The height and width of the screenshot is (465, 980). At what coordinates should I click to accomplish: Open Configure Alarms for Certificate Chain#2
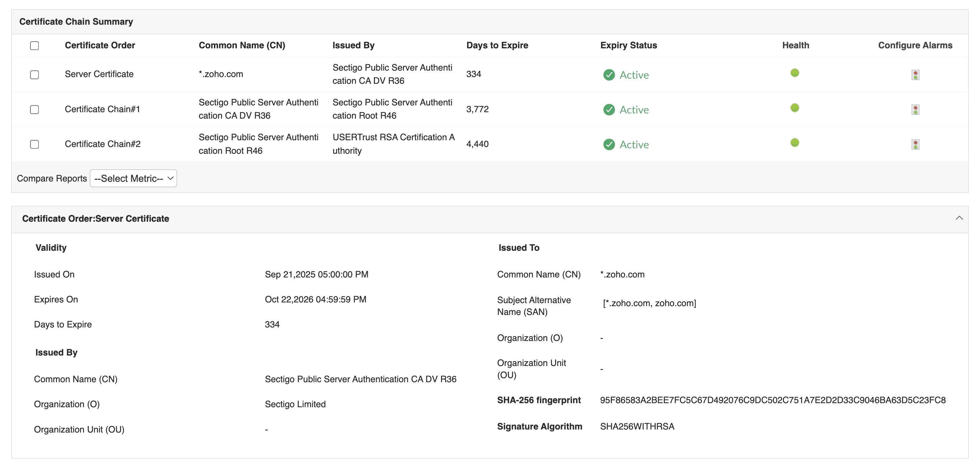[x=915, y=144]
